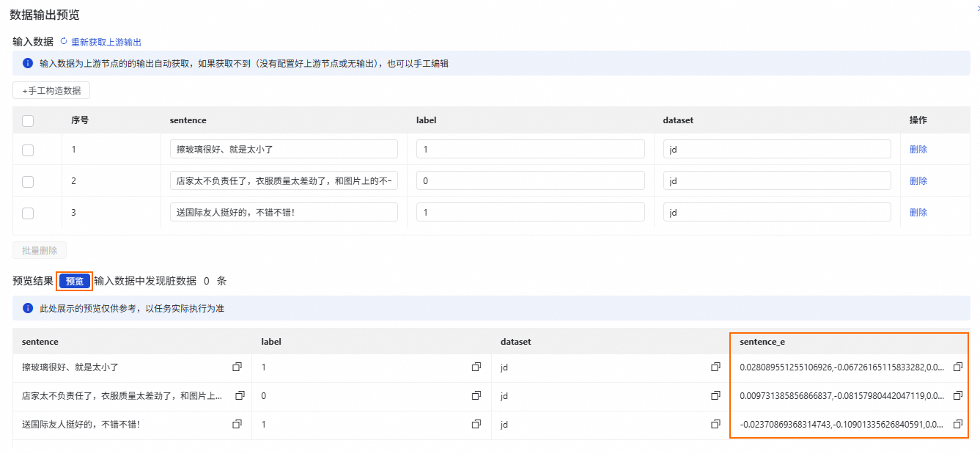Click the refresh icon beside 重新获取上游输出
The image size is (980, 454).
[64, 42]
